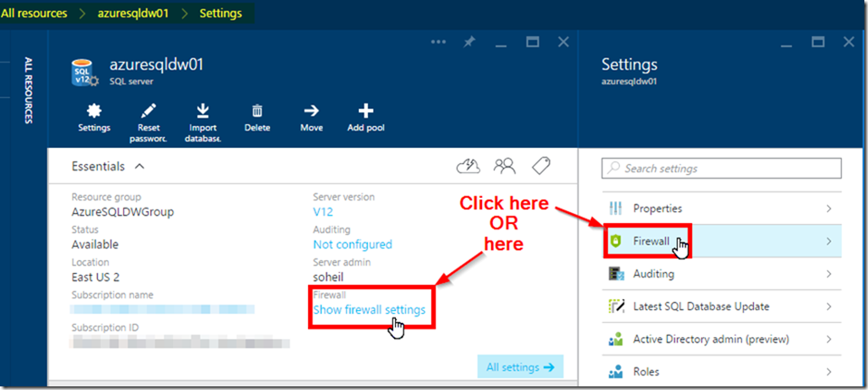The image size is (868, 390).
Task: Click the Available status value
Action: (x=94, y=244)
